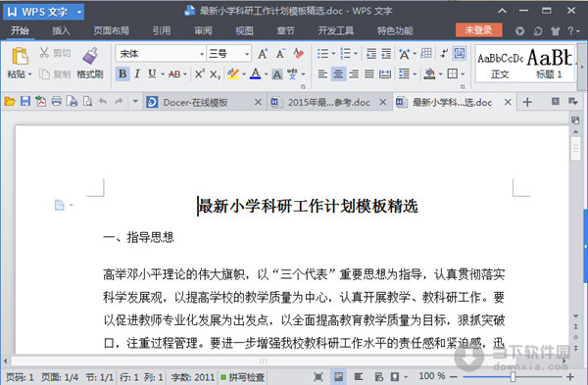Align text right
588x385 pixels.
click(354, 73)
